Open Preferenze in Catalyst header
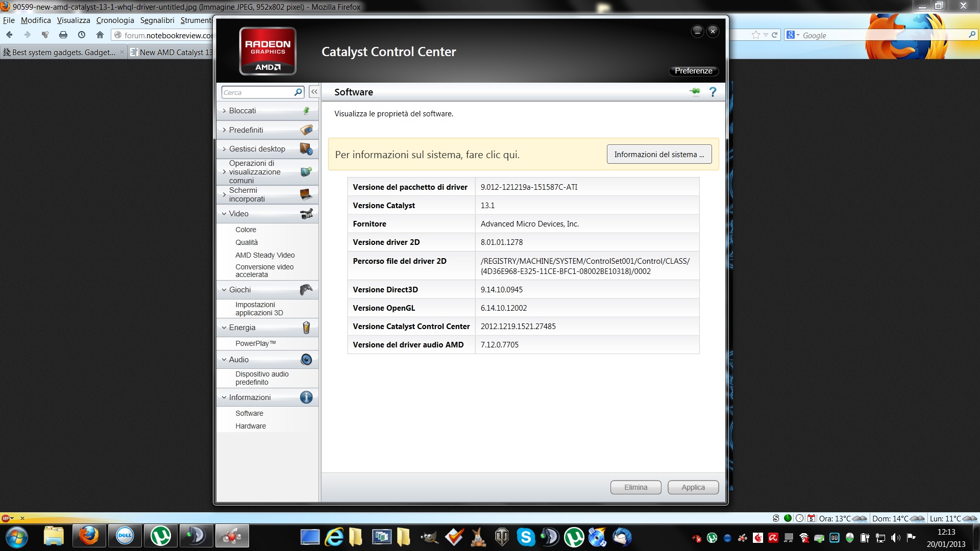980x551 pixels. (x=693, y=71)
